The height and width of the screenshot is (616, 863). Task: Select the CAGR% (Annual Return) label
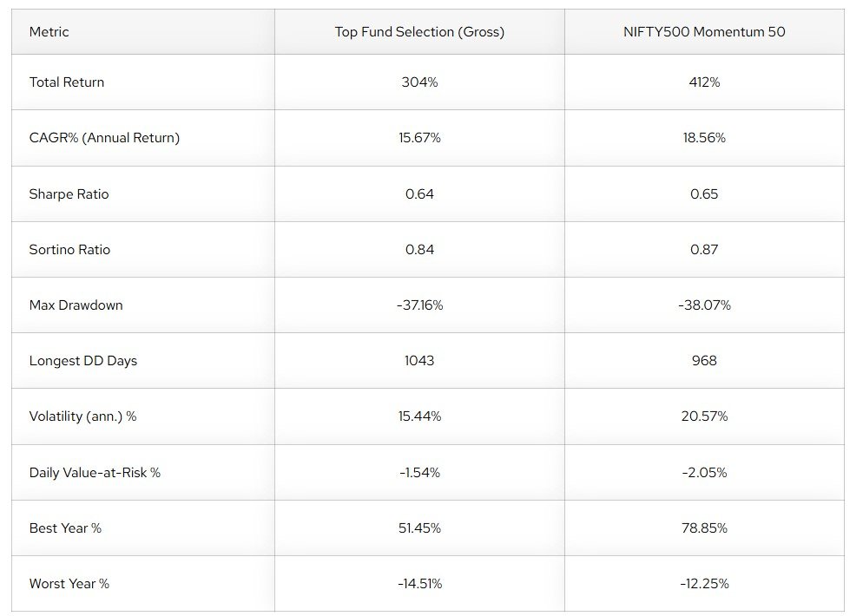pos(104,138)
